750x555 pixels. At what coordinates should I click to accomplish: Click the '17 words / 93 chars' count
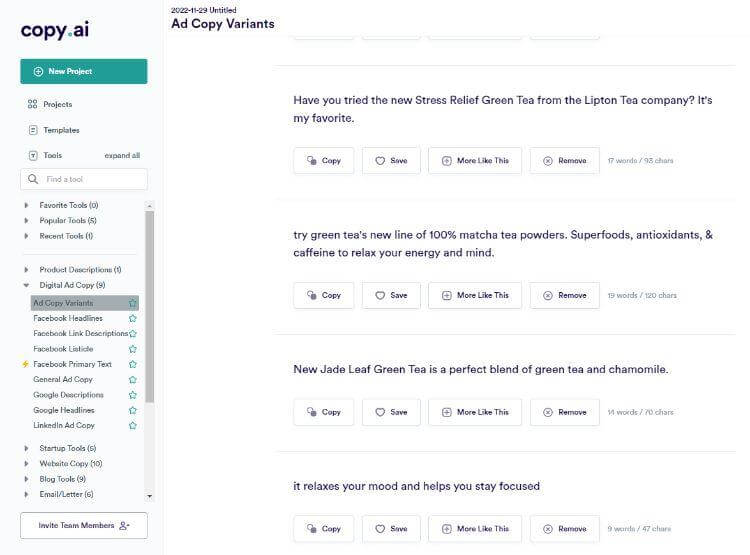tap(640, 161)
